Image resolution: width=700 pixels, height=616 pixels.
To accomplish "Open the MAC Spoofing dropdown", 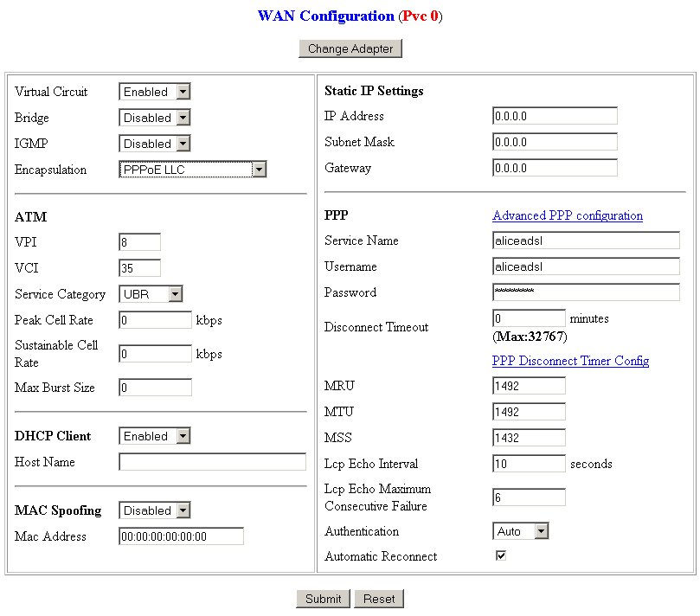I will 155,510.
